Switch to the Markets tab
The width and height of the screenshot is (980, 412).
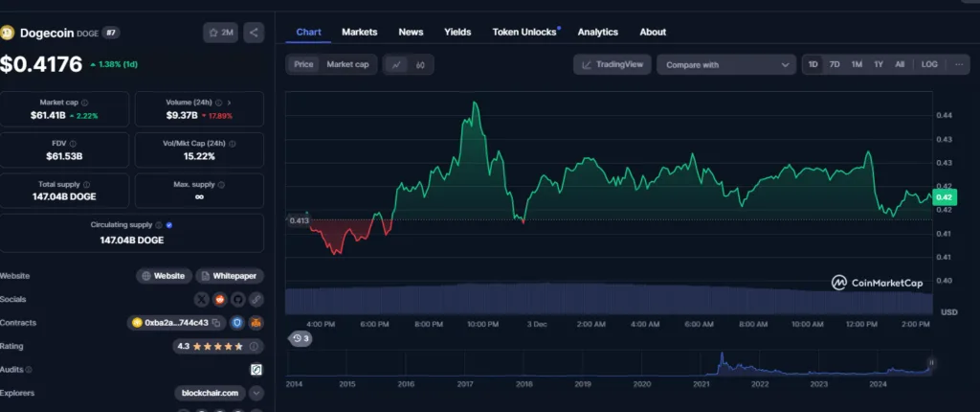click(x=360, y=32)
